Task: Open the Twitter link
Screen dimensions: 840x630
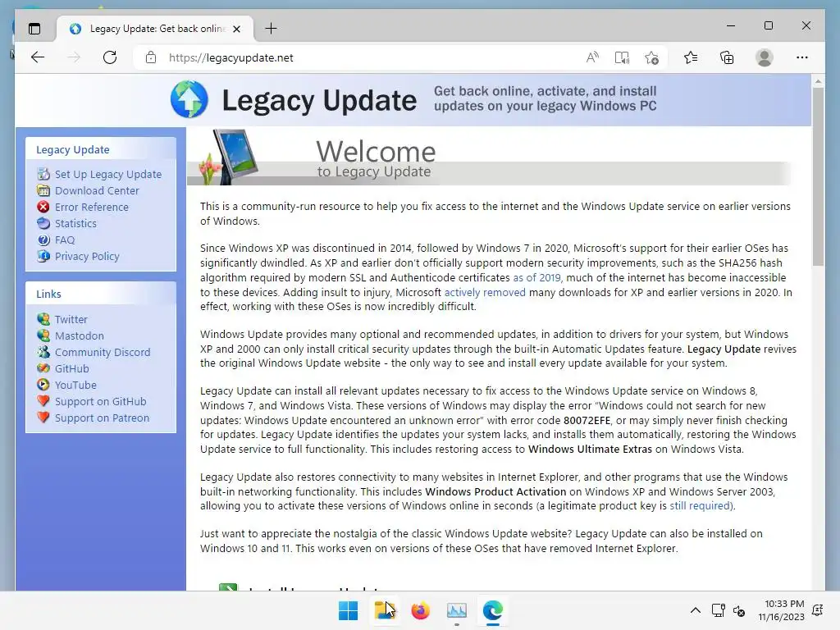Action: 71,319
